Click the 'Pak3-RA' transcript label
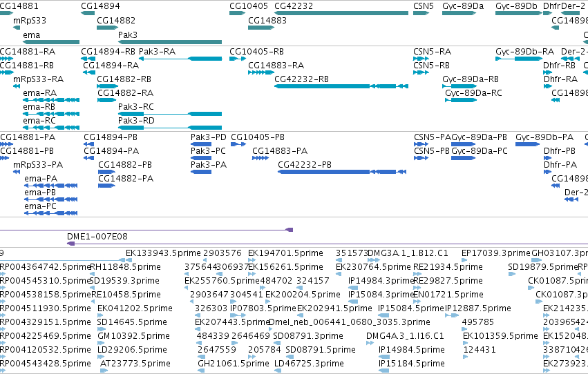588x374 pixels. click(157, 52)
